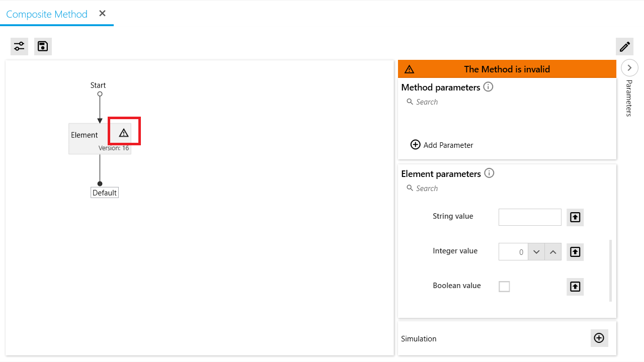Increase Integer value with up arrow
The width and height of the screenshot is (644, 362).
[553, 252]
